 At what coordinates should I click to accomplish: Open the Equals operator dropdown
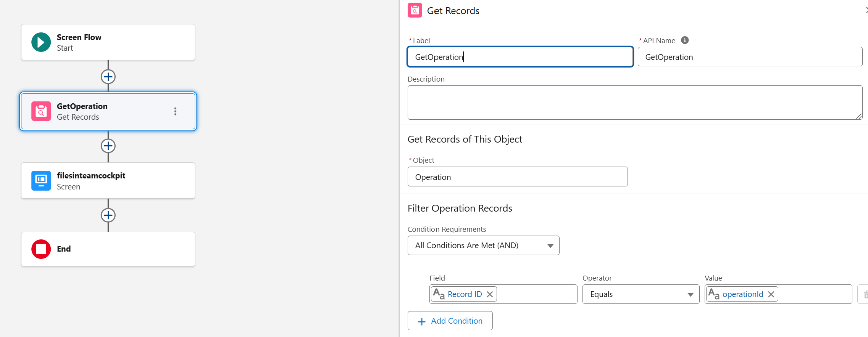pos(641,294)
